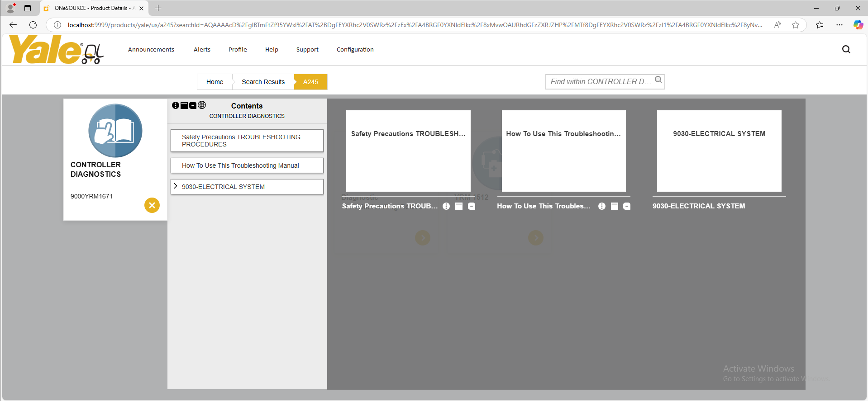Go back in the browser
Viewport: 868px width, 401px height.
pyautogui.click(x=13, y=25)
